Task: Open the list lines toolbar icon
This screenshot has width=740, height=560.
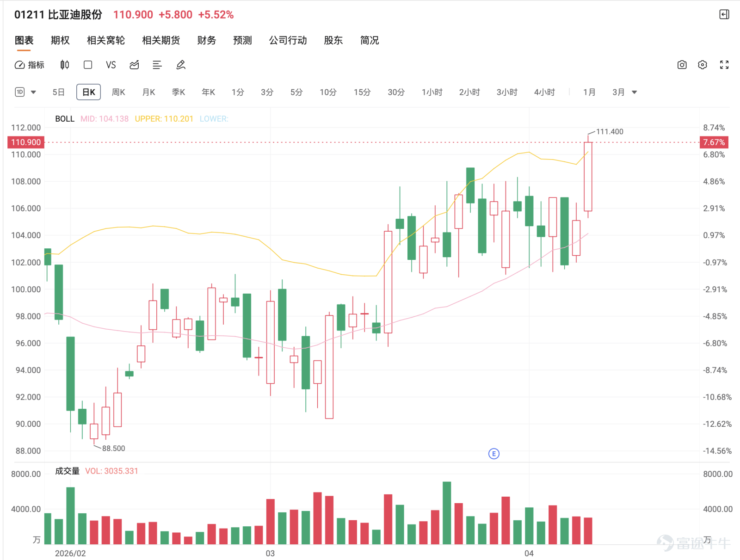Action: [x=157, y=65]
